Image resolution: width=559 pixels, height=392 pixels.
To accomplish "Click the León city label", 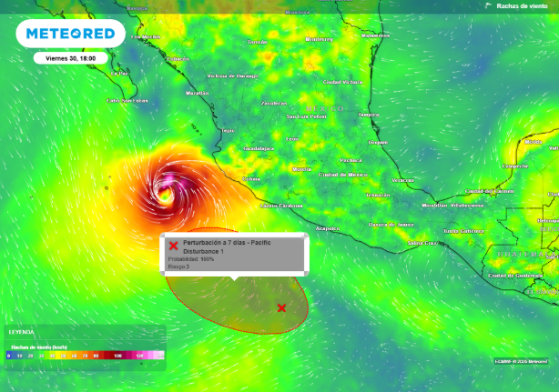I will click(292, 139).
